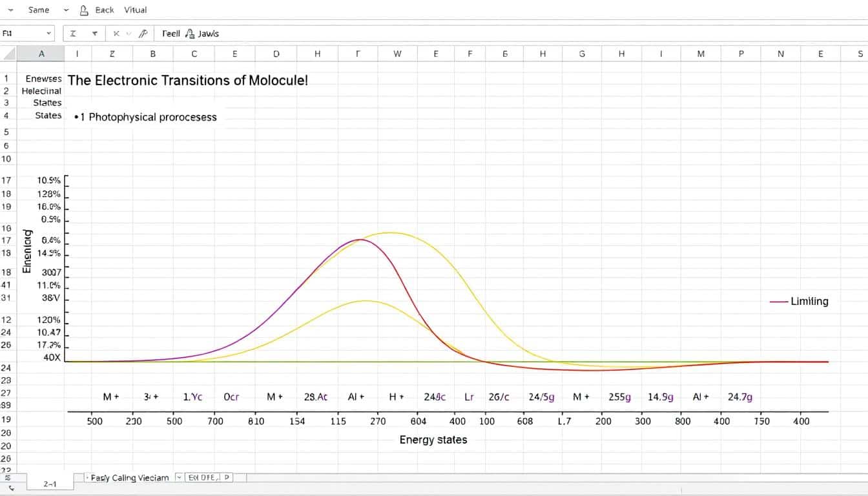Select row header 10

6,159
